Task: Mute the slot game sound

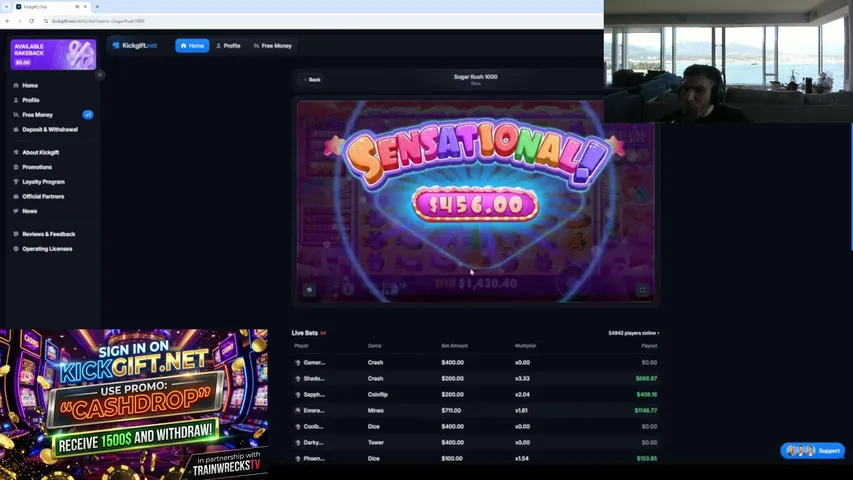Action: point(309,290)
